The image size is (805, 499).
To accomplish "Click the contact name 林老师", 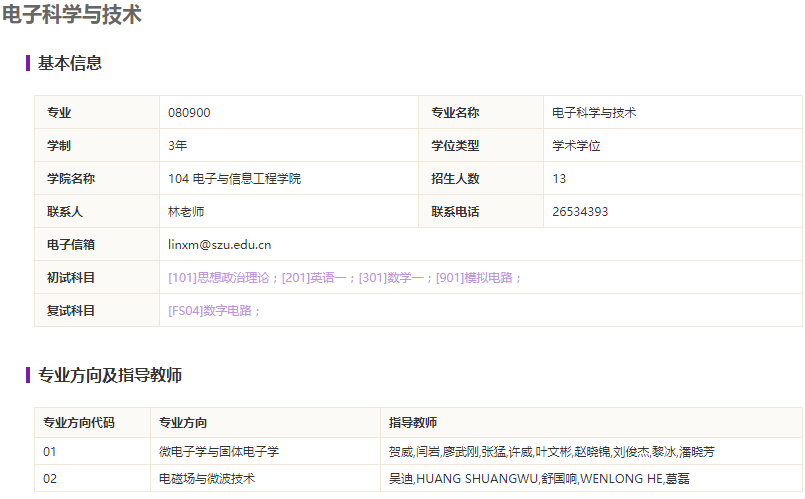I will 186,212.
